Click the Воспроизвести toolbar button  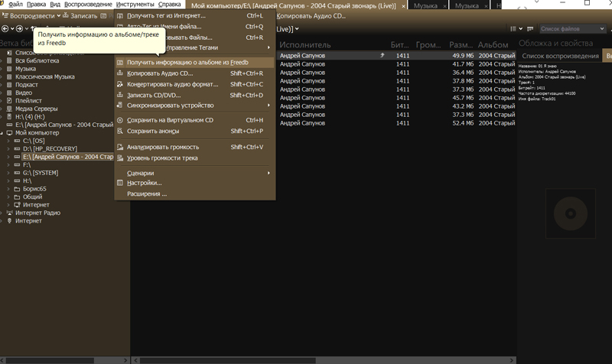pyautogui.click(x=29, y=16)
